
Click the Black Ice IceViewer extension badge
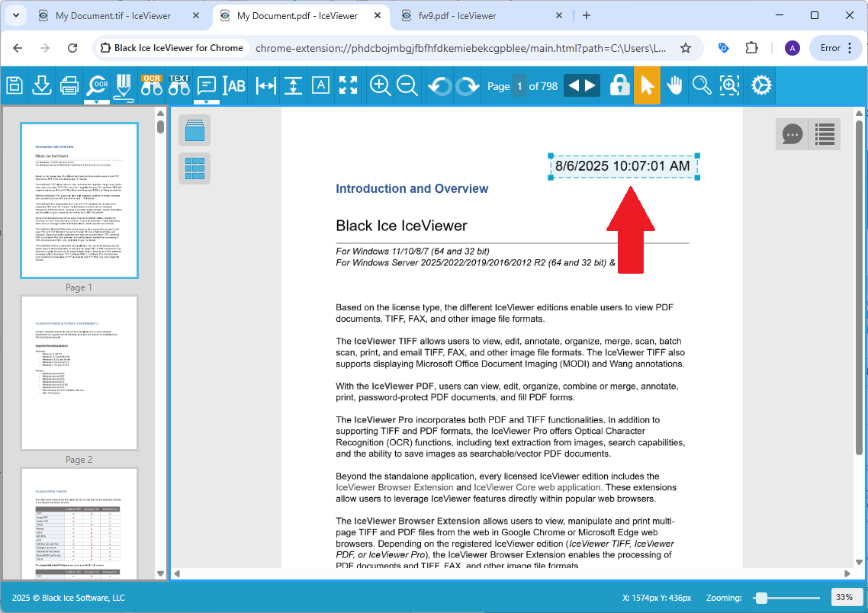pos(172,48)
